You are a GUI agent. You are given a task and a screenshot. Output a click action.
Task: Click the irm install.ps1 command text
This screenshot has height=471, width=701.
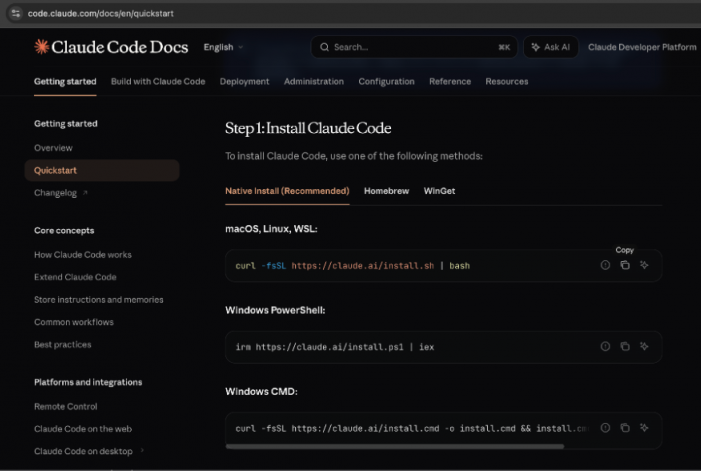(334, 347)
